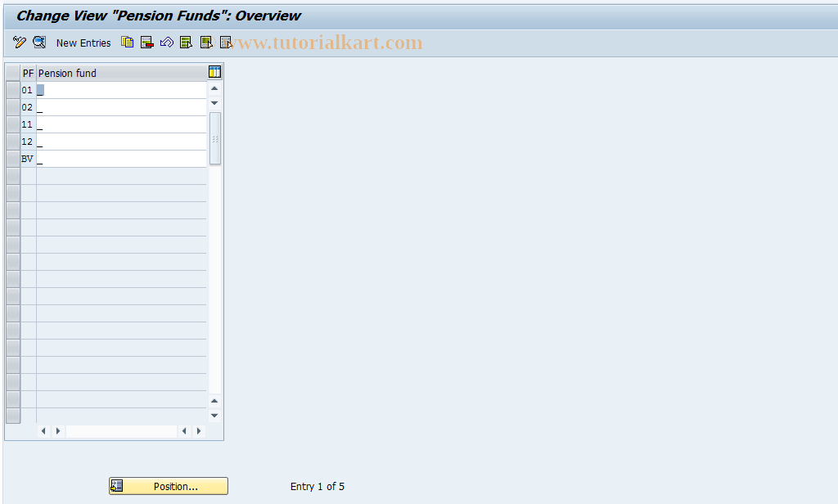Click the Deselect All icon

coord(226,43)
